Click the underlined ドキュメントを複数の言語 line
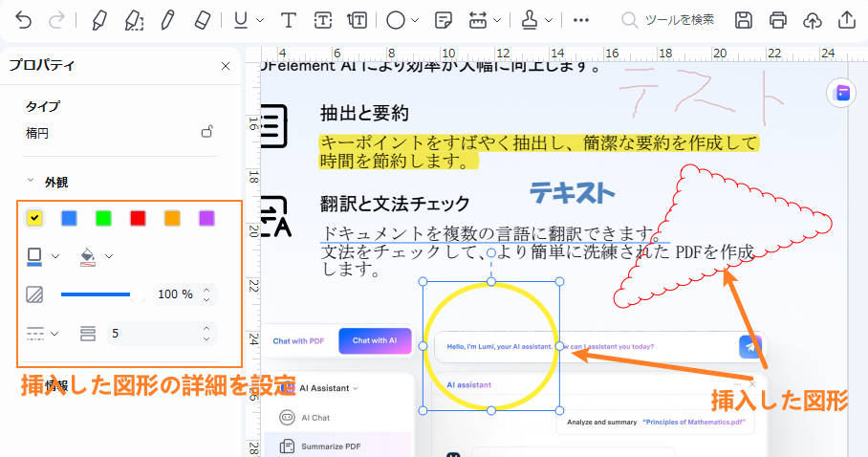 [x=495, y=233]
